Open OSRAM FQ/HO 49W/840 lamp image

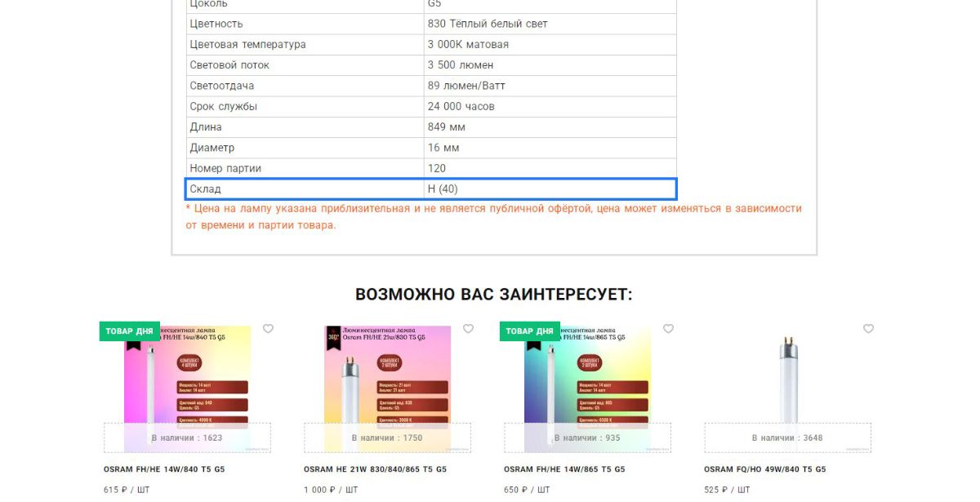[788, 389]
